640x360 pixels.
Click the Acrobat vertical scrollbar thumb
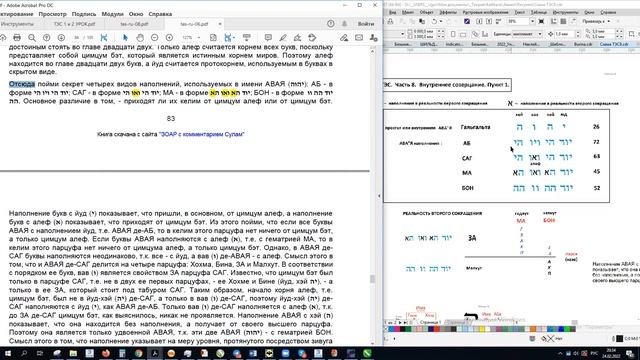(x=372, y=279)
